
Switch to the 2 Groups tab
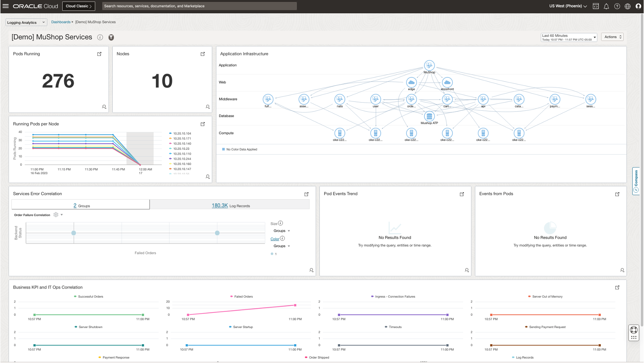pyautogui.click(x=81, y=205)
